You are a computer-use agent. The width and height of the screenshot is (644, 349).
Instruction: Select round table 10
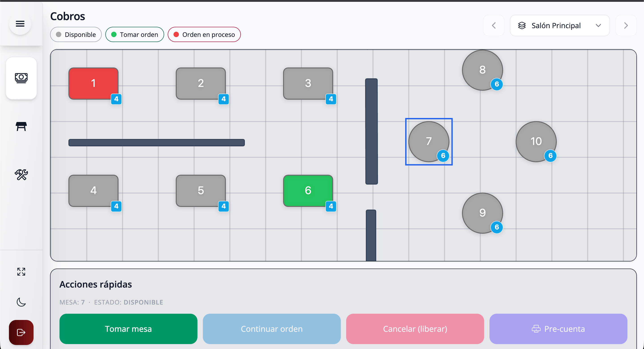coord(536,142)
